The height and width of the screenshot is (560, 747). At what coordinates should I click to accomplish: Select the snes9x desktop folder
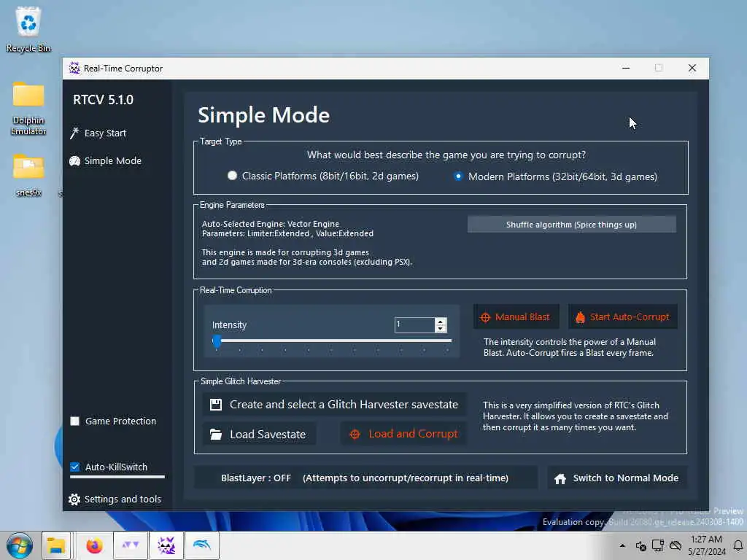point(28,175)
